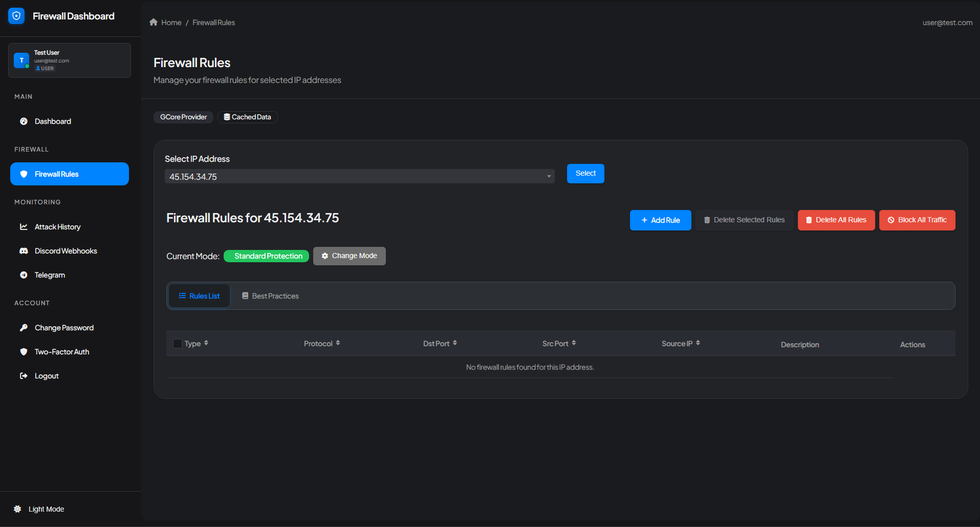980x527 pixels.
Task: Click the Home breadcrumb house icon
Action: [x=154, y=22]
